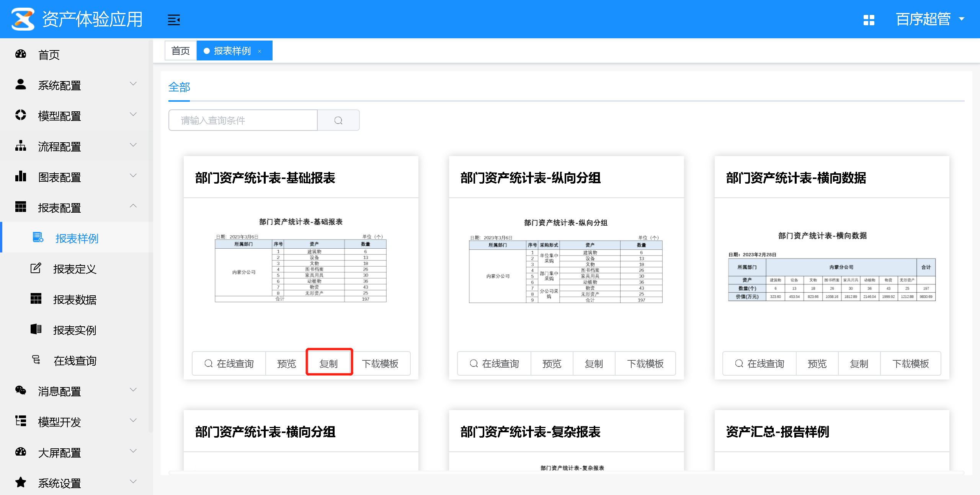Open the app grid icon in header
980x495 pixels.
coord(869,20)
